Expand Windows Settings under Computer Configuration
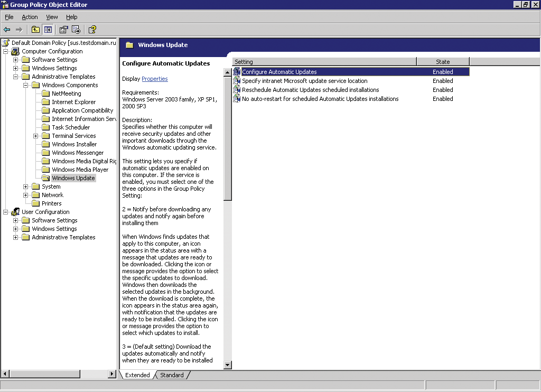The width and height of the screenshot is (541, 392). point(15,68)
